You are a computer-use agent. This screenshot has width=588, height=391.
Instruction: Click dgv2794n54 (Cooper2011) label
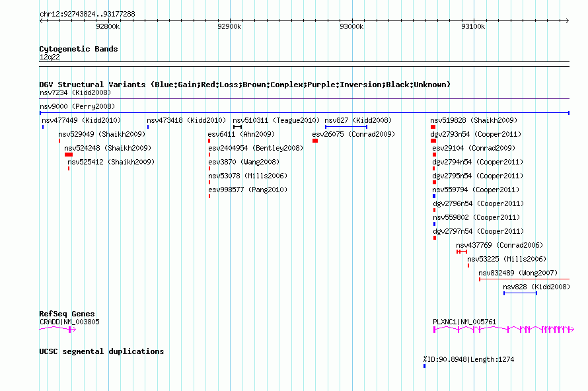pos(478,162)
